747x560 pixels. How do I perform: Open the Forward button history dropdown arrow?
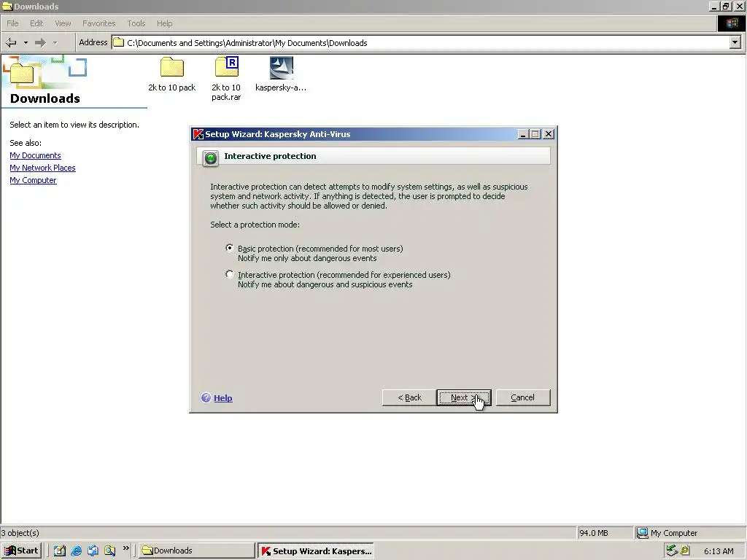(55, 43)
